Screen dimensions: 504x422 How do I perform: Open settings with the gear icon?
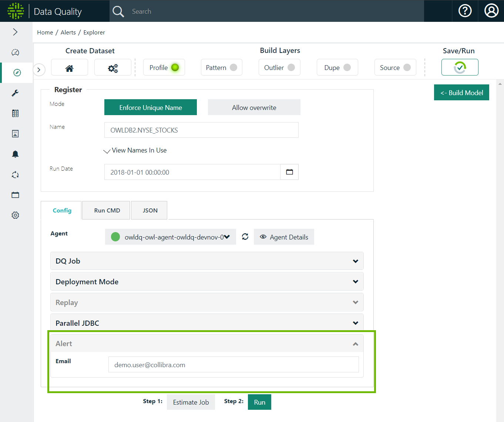(x=15, y=215)
